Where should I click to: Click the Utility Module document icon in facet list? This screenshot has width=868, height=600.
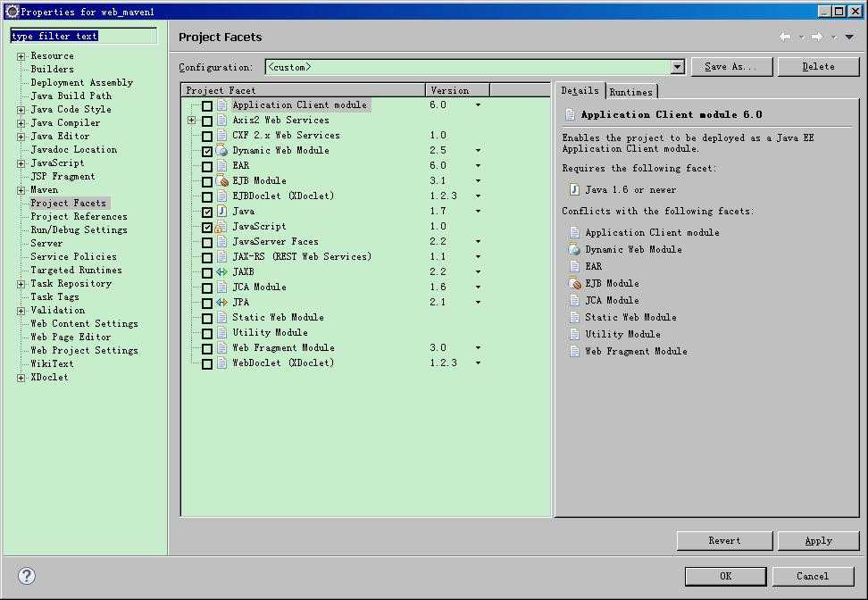[x=221, y=332]
